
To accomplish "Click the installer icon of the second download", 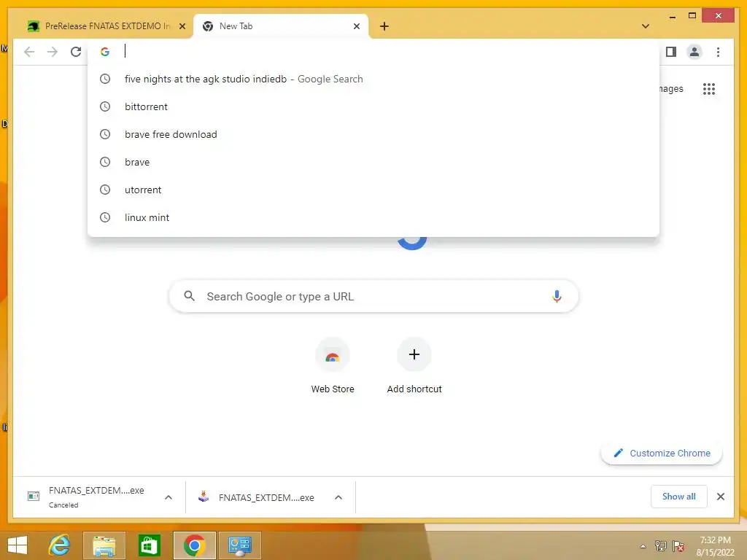I will (204, 497).
